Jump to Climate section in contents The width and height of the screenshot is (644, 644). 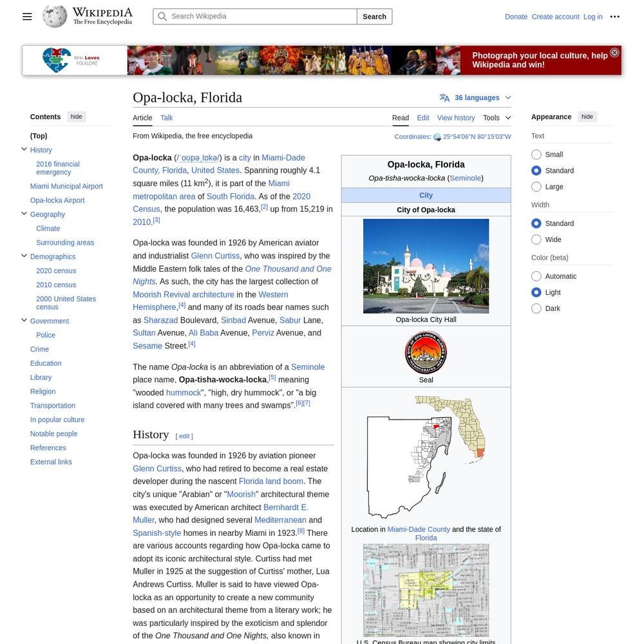[48, 229]
